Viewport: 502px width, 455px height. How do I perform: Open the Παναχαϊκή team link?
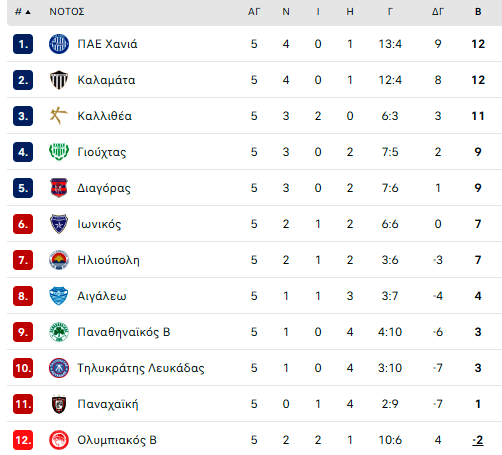(108, 404)
